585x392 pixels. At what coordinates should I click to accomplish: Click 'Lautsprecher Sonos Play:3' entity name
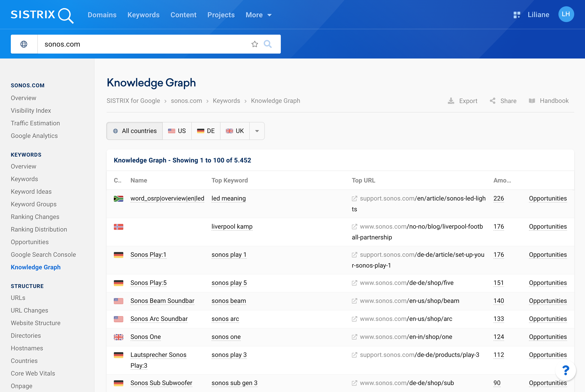tap(158, 360)
